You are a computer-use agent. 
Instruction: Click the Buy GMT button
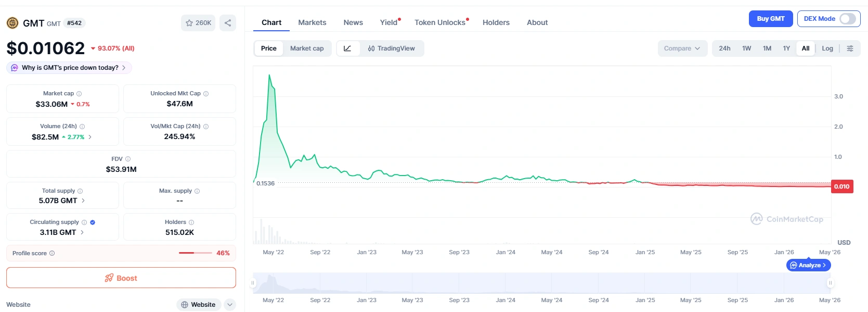[x=771, y=19]
